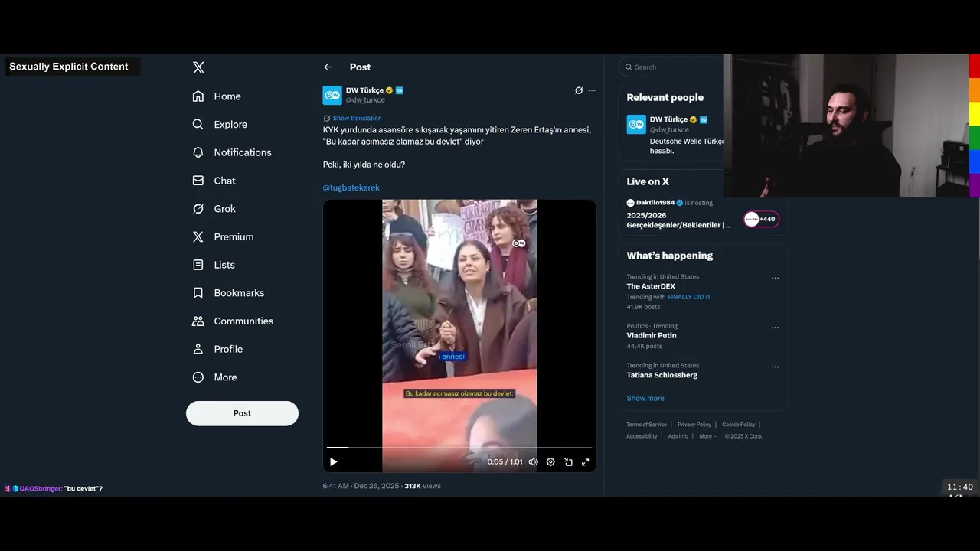This screenshot has width=980, height=551.
Task: Open Bookmarks in the sidebar
Action: 228,293
